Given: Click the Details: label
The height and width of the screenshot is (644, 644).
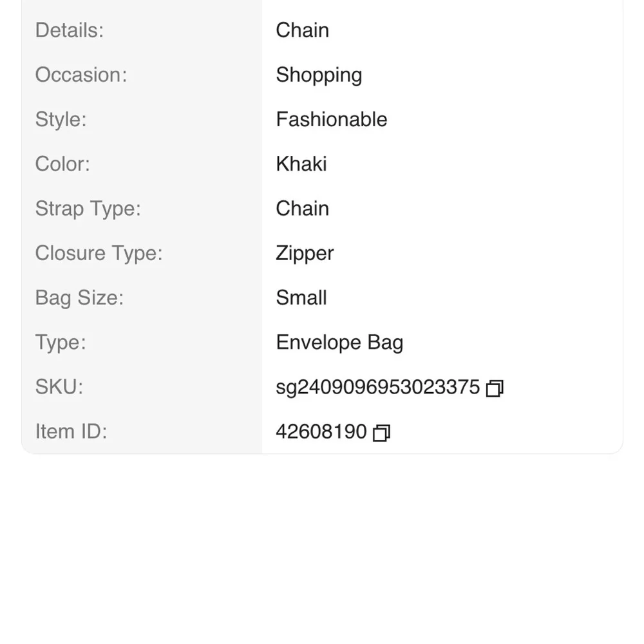Looking at the screenshot, I should [x=70, y=30].
